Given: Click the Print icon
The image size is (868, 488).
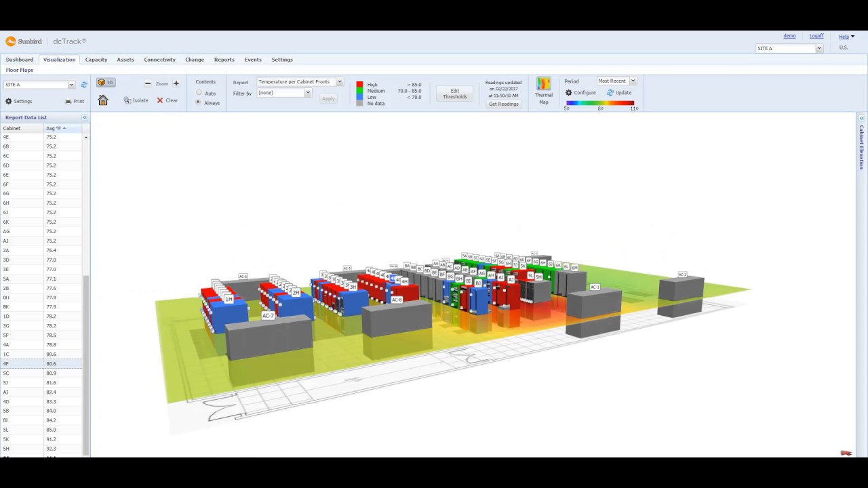Looking at the screenshot, I should coord(75,101).
